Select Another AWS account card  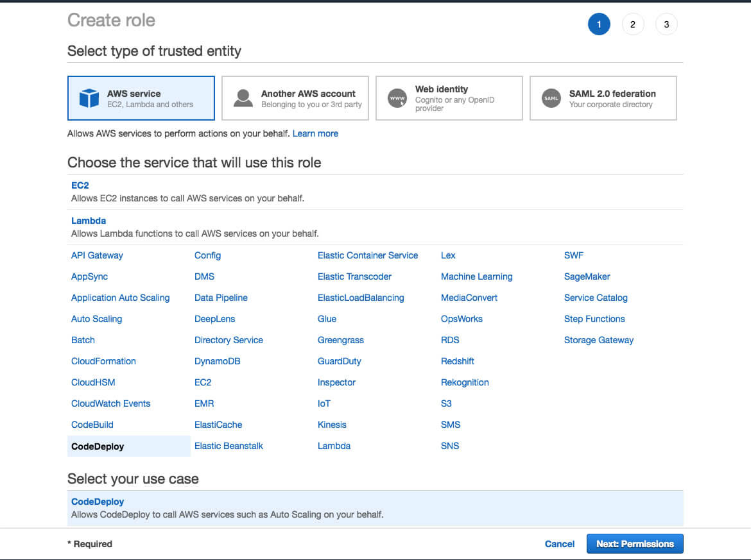[x=295, y=98]
